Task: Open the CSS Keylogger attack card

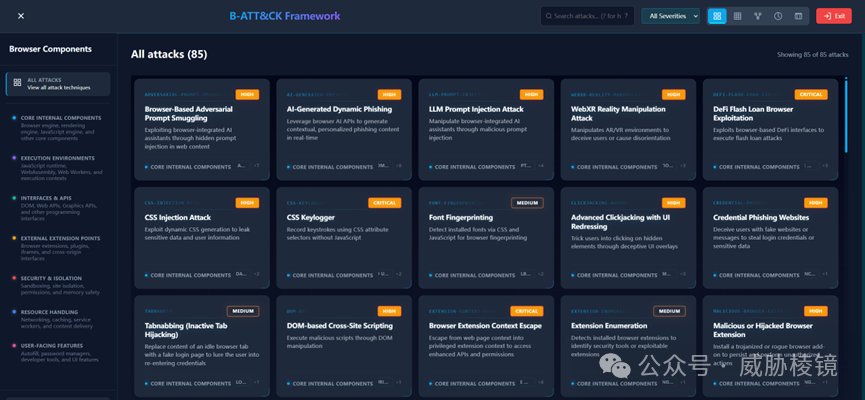Action: 344,238
